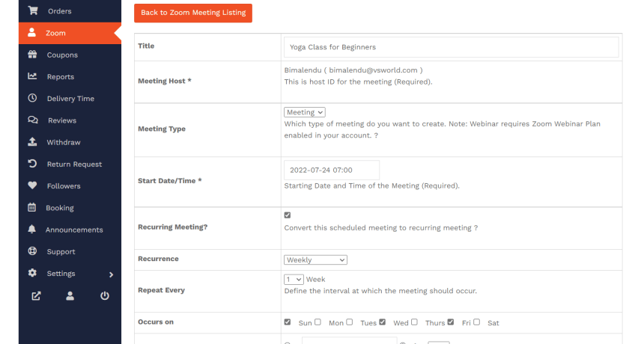Click the 'Recurrence' row label

[x=158, y=259]
